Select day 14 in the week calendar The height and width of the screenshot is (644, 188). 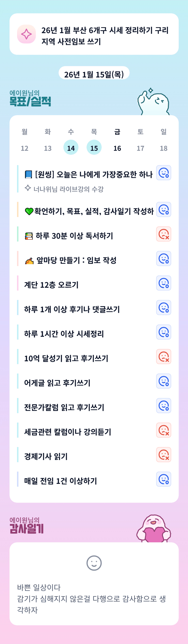(71, 148)
